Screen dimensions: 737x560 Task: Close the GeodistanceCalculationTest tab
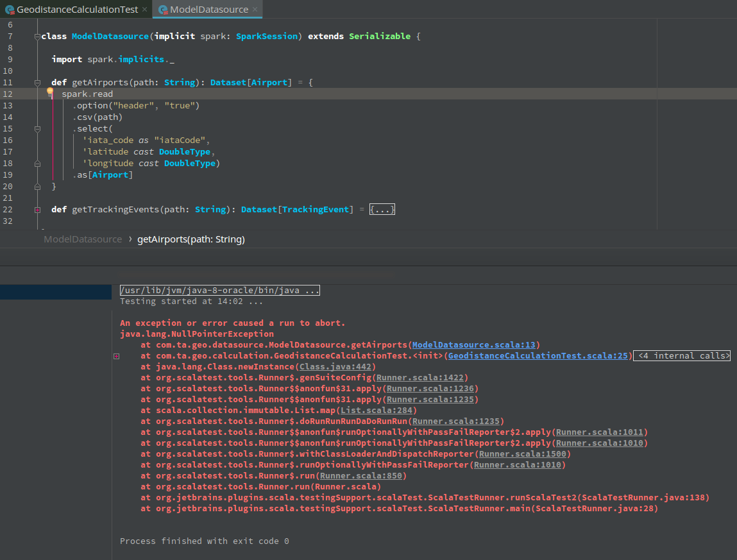[x=145, y=10]
